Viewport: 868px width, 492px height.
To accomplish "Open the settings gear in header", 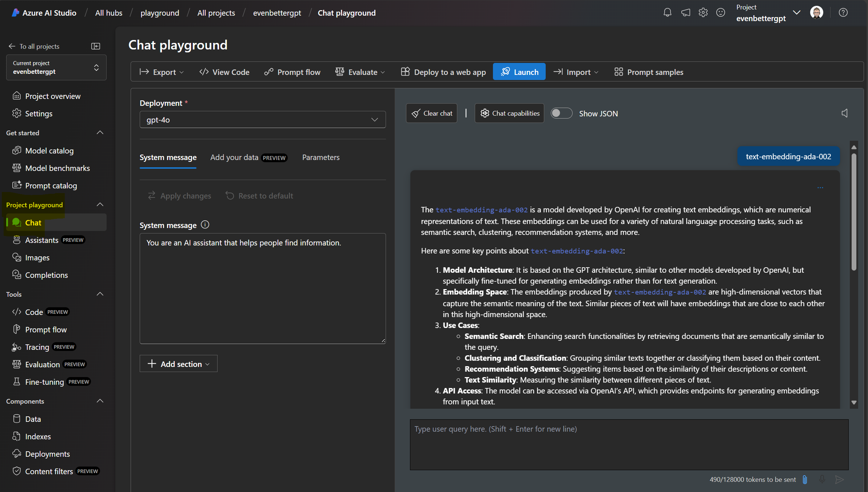I will [x=703, y=13].
